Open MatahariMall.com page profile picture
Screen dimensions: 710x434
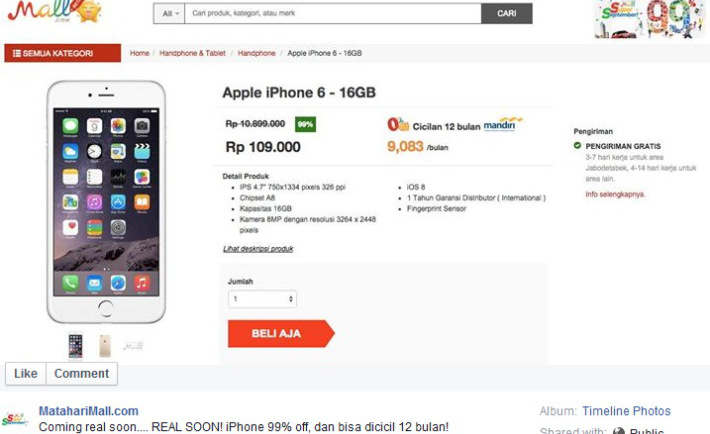coord(14,420)
